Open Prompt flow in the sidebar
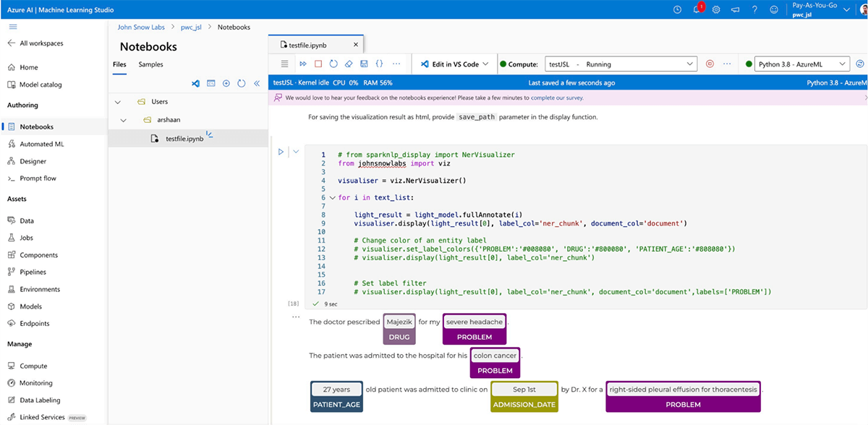This screenshot has height=425, width=868. 38,178
